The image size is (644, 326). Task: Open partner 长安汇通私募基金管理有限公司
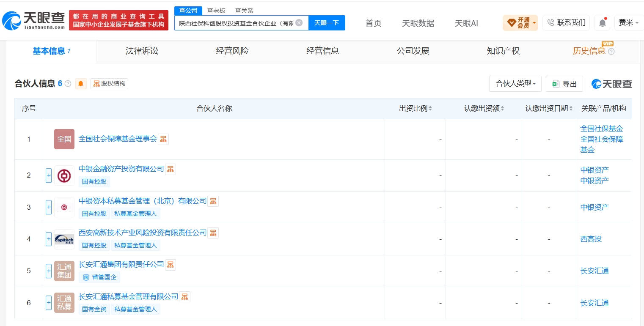[x=129, y=296]
